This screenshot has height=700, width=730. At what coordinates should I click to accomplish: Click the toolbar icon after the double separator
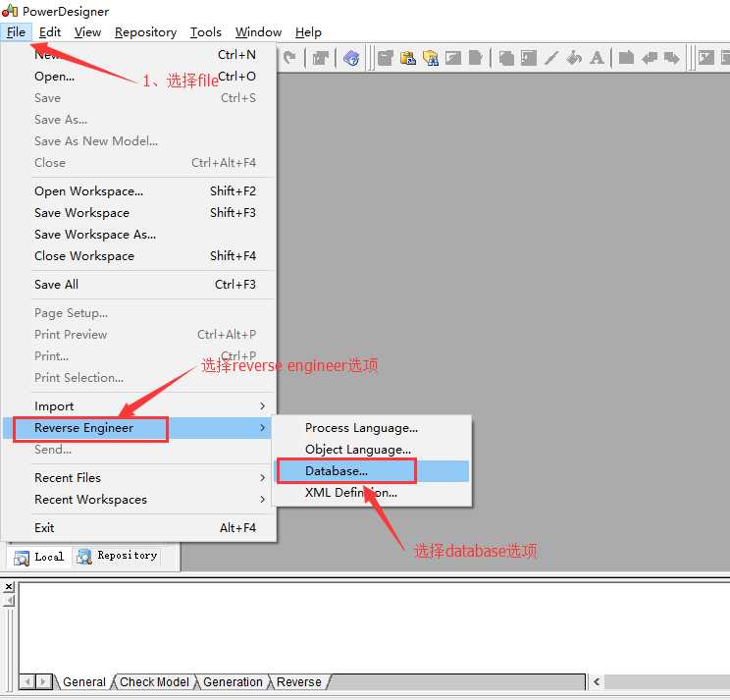click(705, 58)
